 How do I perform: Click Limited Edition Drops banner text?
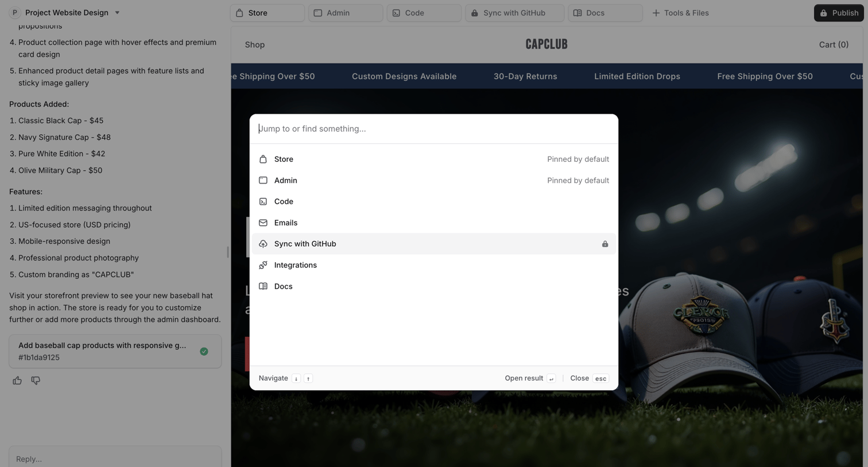[637, 76]
